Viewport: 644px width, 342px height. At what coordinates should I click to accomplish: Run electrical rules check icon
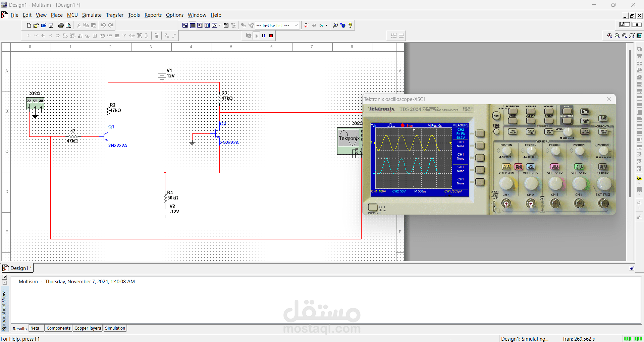(x=306, y=25)
